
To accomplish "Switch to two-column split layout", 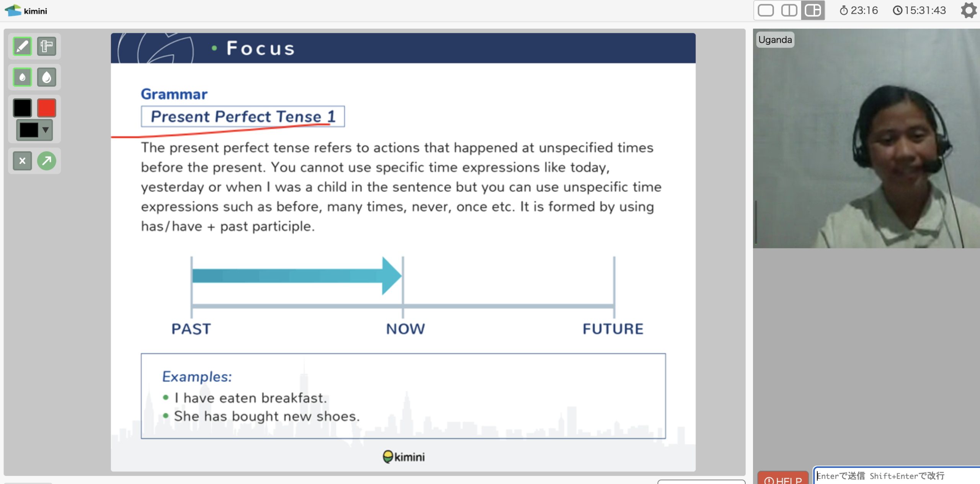I will [789, 10].
